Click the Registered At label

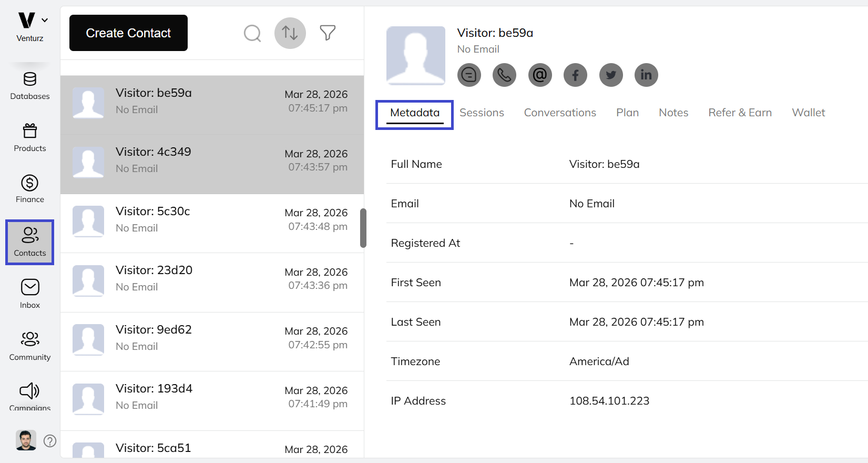[x=425, y=243]
